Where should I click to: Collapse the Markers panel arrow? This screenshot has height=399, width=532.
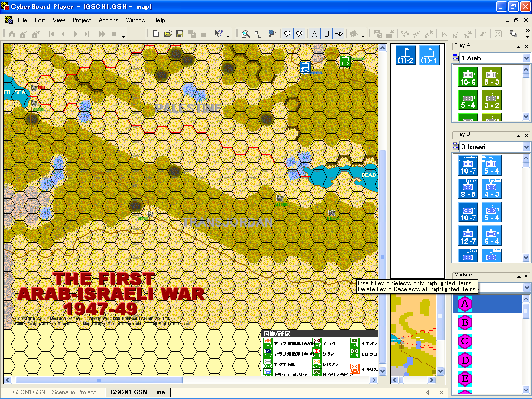[519, 276]
